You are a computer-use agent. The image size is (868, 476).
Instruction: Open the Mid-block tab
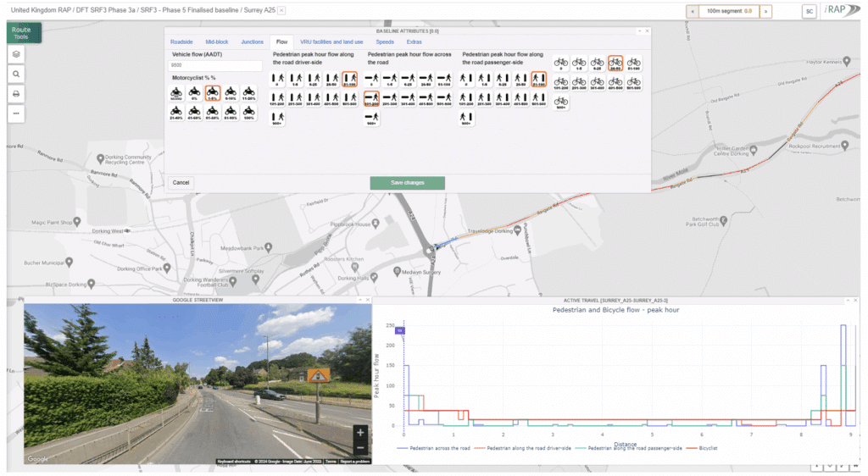coord(217,42)
